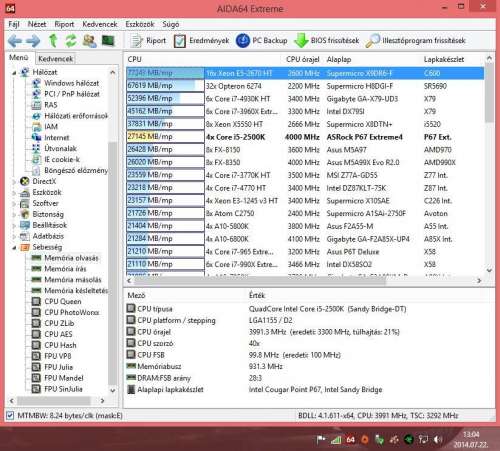Click Illesztőprogram frissítések driver updates
The height and width of the screenshot is (451, 500).
[x=416, y=41]
